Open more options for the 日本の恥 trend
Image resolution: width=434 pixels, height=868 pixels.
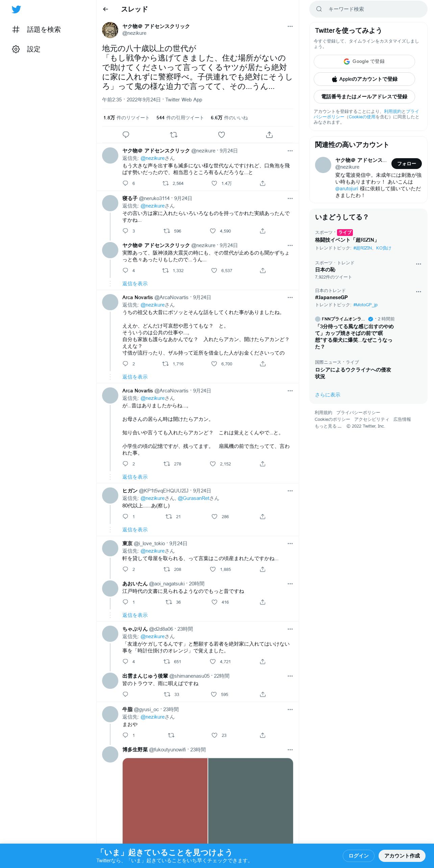(418, 264)
